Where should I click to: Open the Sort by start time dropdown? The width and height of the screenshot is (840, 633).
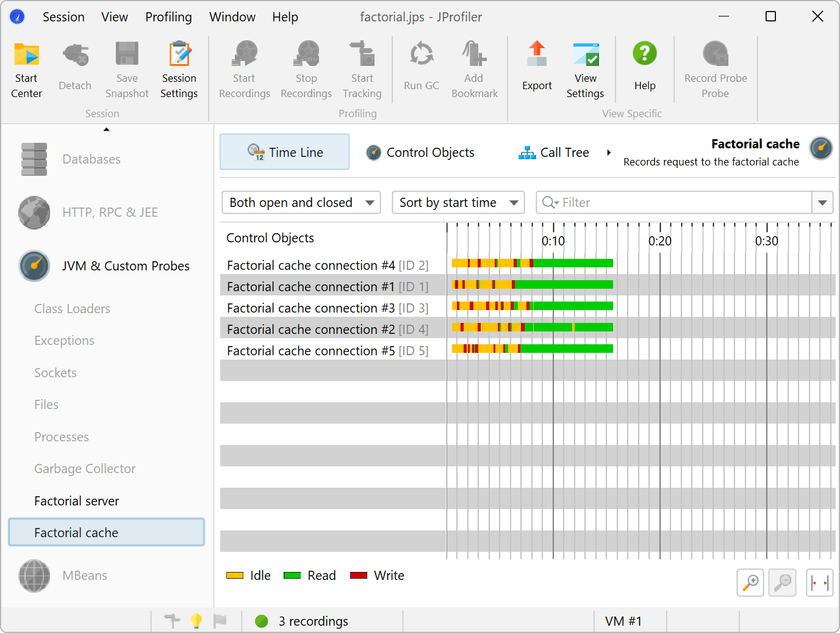[458, 203]
